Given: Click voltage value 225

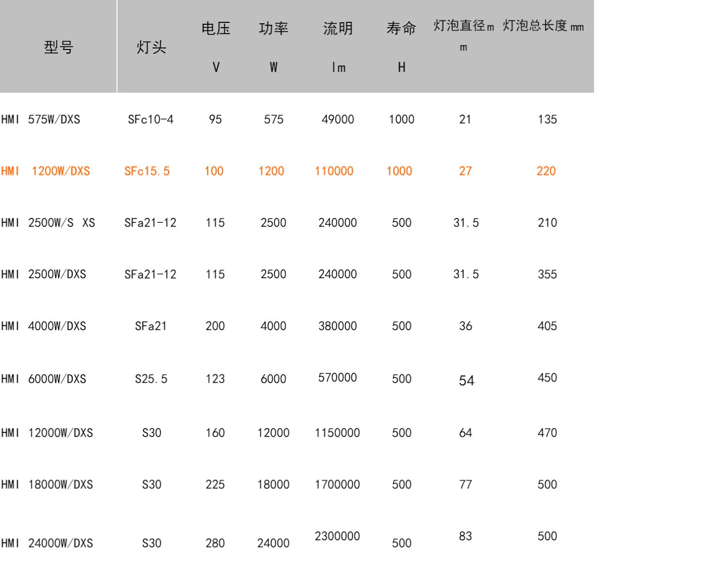Looking at the screenshot, I should pyautogui.click(x=215, y=484).
